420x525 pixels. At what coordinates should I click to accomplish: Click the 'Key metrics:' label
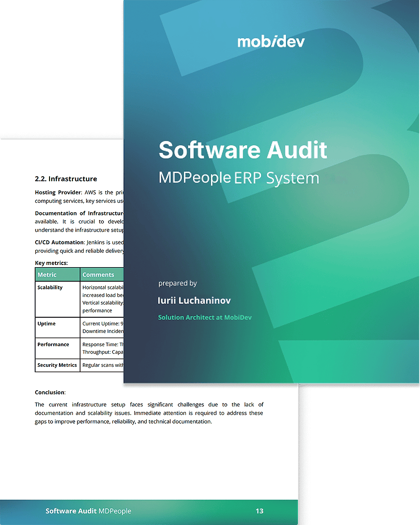[51, 263]
